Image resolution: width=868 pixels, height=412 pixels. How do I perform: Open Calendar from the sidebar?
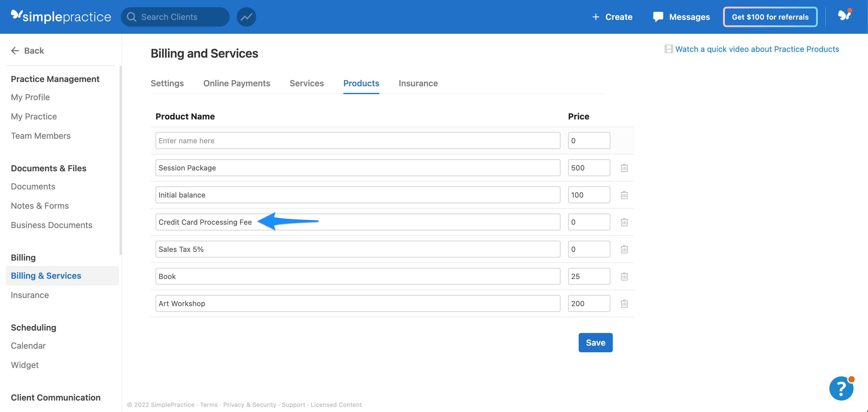click(x=28, y=345)
